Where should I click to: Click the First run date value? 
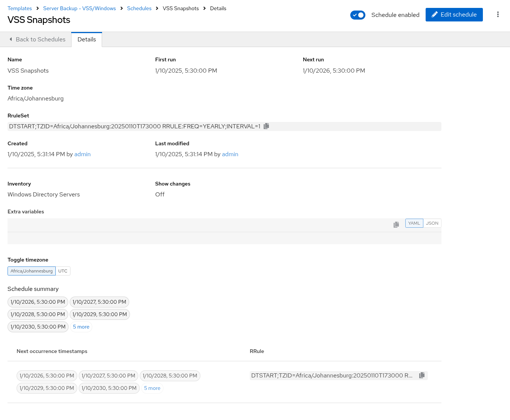coord(186,70)
